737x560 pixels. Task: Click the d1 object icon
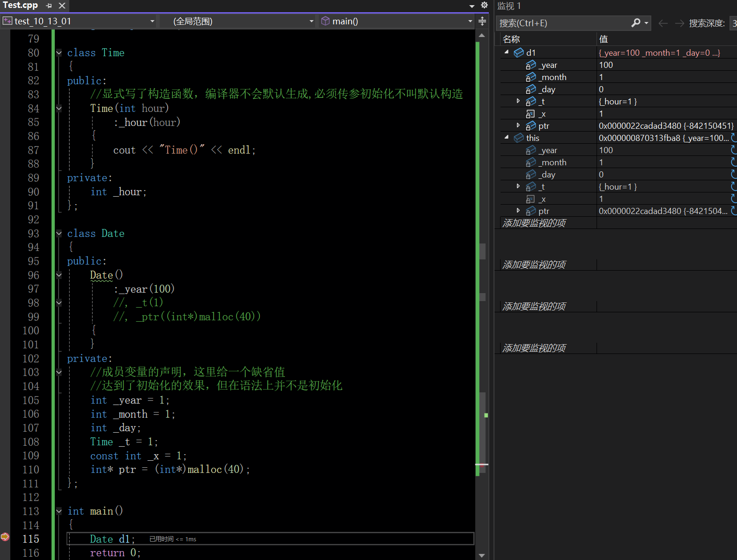click(519, 52)
